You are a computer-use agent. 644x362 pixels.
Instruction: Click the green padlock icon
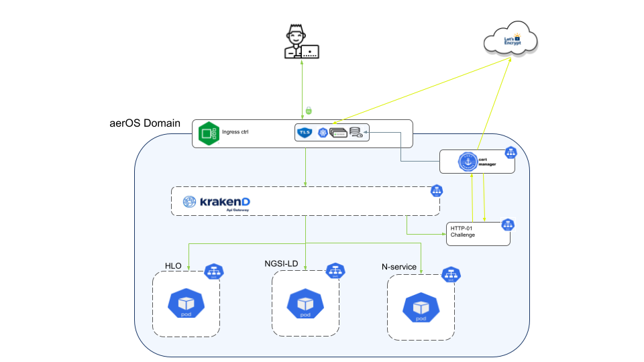[309, 111]
